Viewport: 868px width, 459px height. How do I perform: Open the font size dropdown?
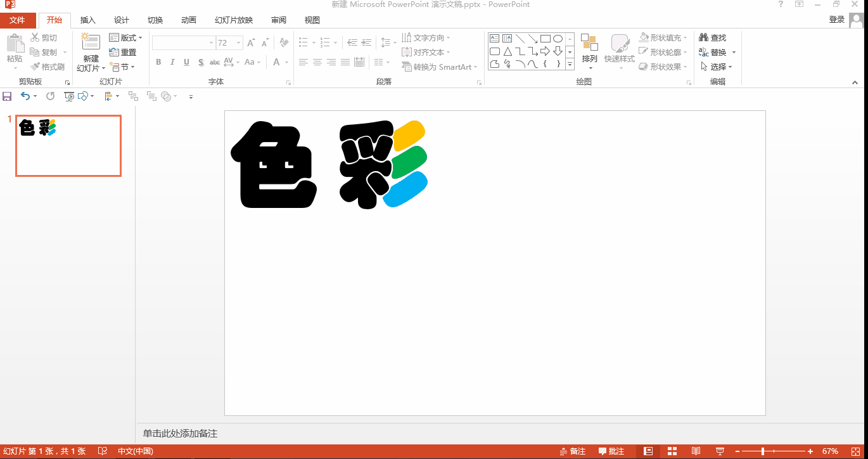tap(238, 42)
